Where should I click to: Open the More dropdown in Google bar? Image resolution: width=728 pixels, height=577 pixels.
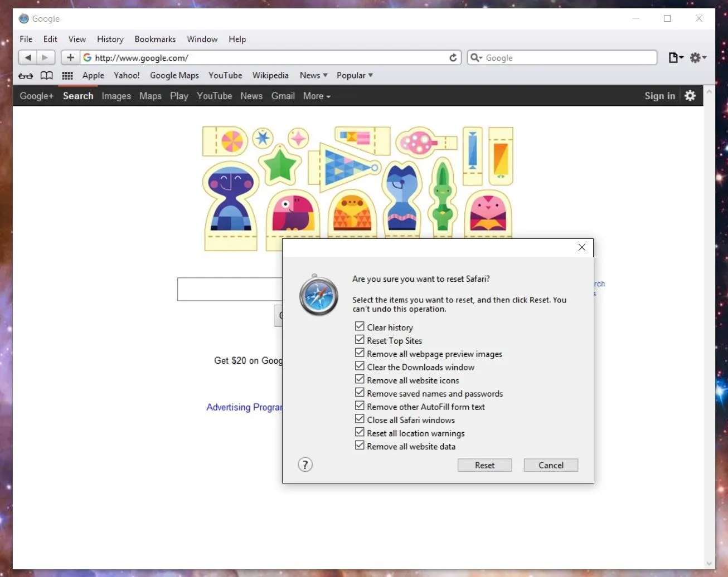tap(317, 96)
